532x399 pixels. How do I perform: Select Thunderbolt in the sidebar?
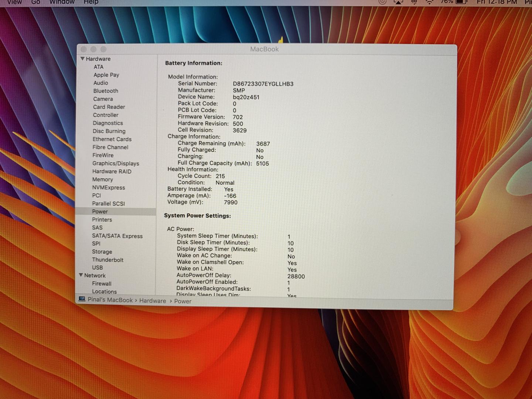(108, 260)
